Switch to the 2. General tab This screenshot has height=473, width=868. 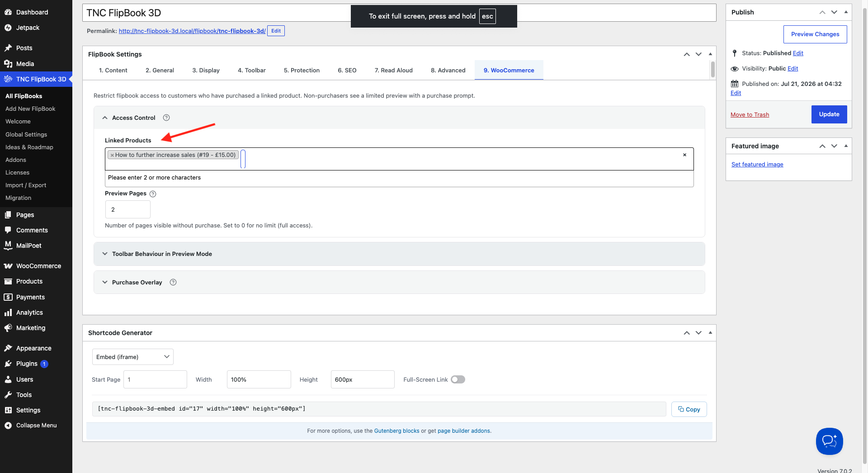point(160,70)
